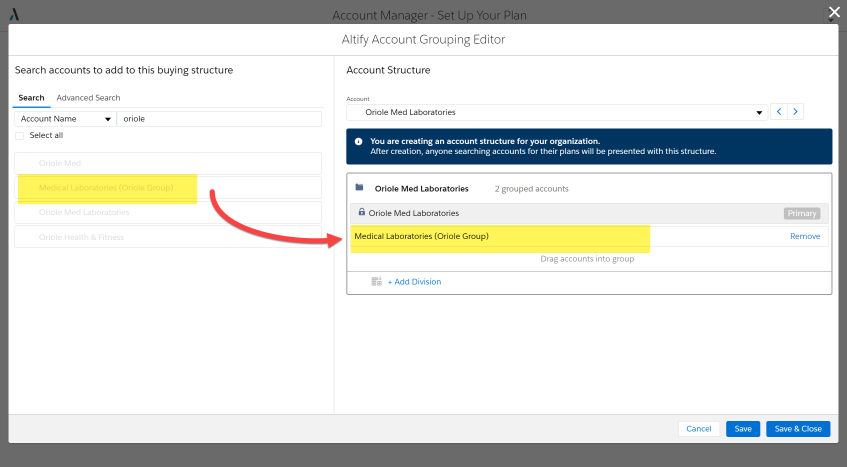Click Remove link for Medical Laboratories

click(x=805, y=236)
